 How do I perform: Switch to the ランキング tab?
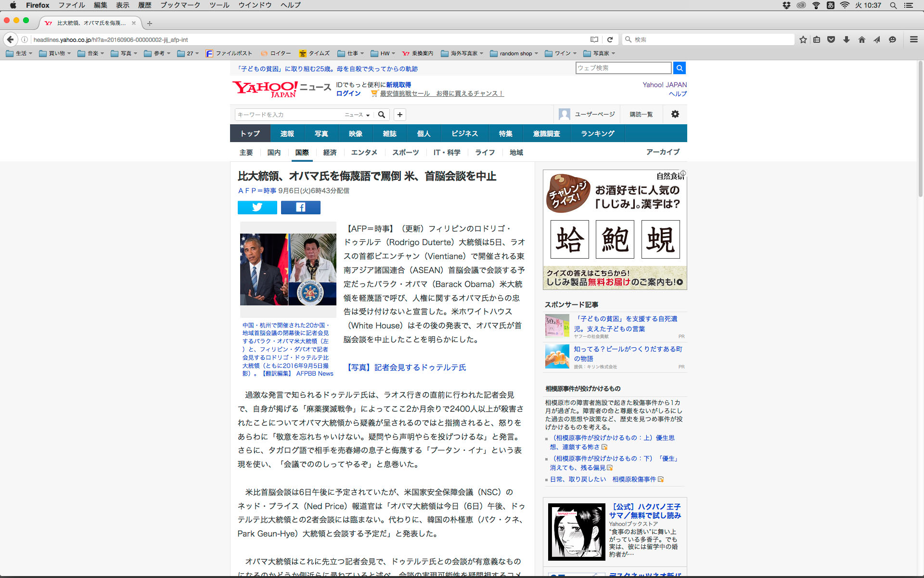(597, 133)
